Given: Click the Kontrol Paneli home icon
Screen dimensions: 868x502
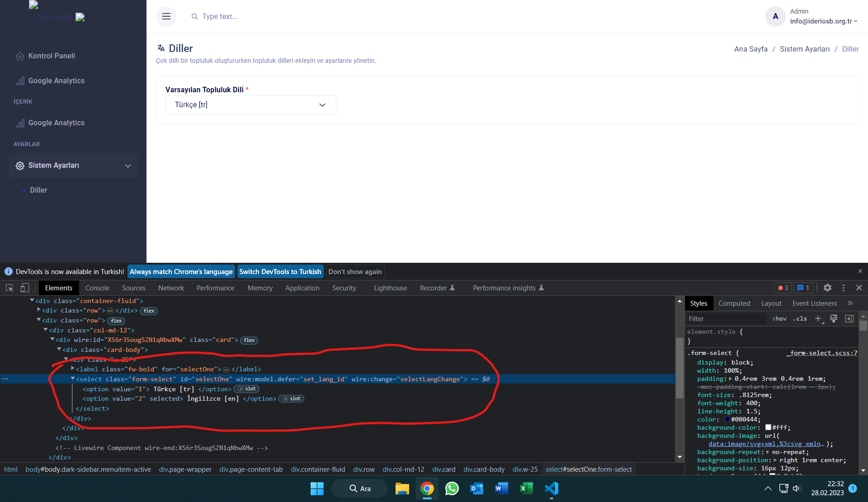Looking at the screenshot, I should pyautogui.click(x=20, y=56).
